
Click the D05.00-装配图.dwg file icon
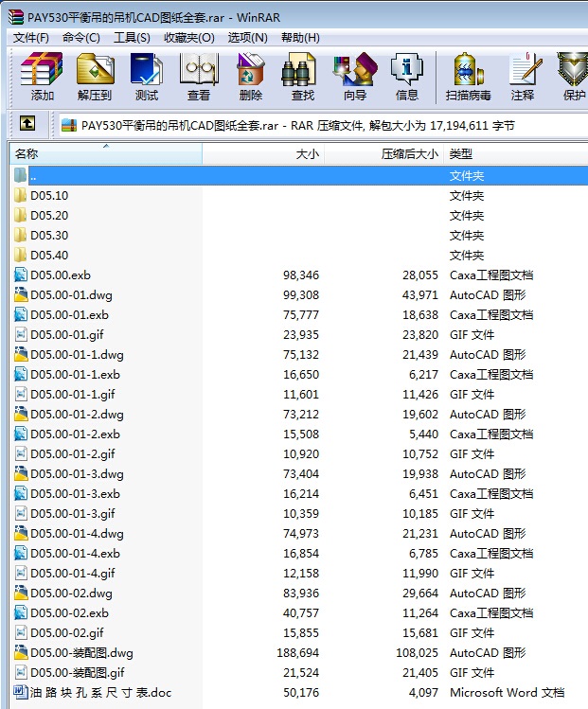pyautogui.click(x=21, y=652)
